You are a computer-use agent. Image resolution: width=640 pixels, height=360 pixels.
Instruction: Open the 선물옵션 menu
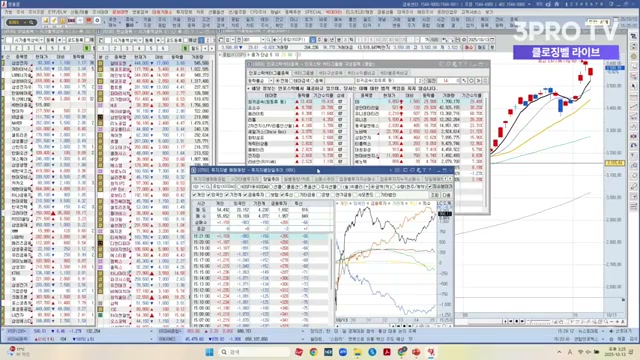pos(216,12)
